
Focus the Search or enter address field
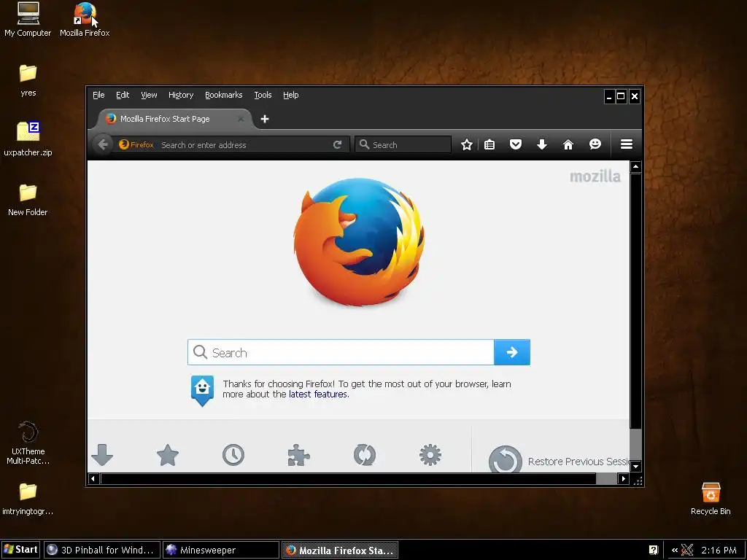click(x=245, y=145)
